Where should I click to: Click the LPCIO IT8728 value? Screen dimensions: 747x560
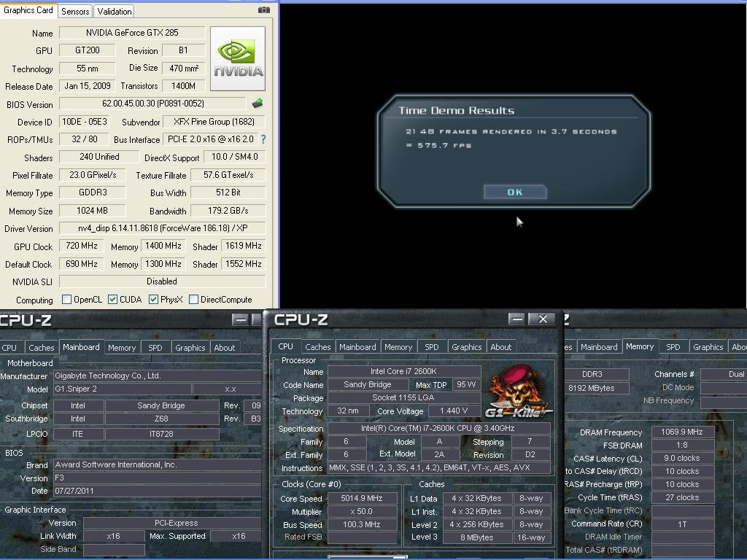[161, 434]
